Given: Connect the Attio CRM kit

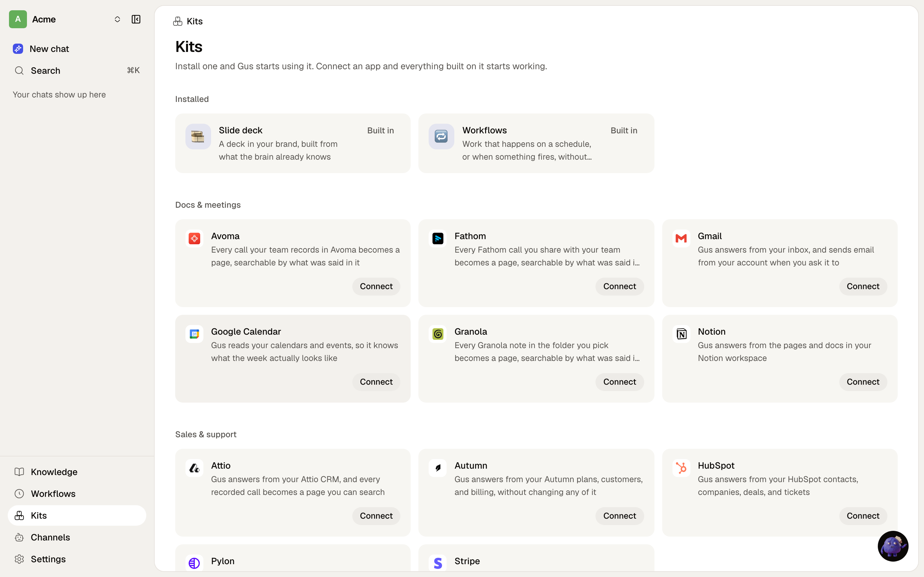Looking at the screenshot, I should (376, 515).
